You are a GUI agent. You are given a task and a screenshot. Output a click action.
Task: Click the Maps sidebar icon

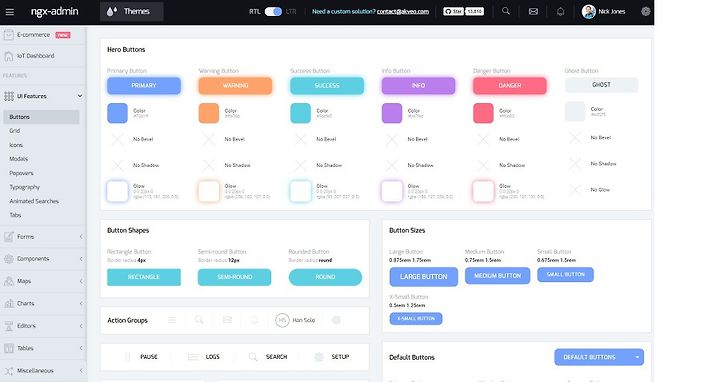tap(9, 281)
